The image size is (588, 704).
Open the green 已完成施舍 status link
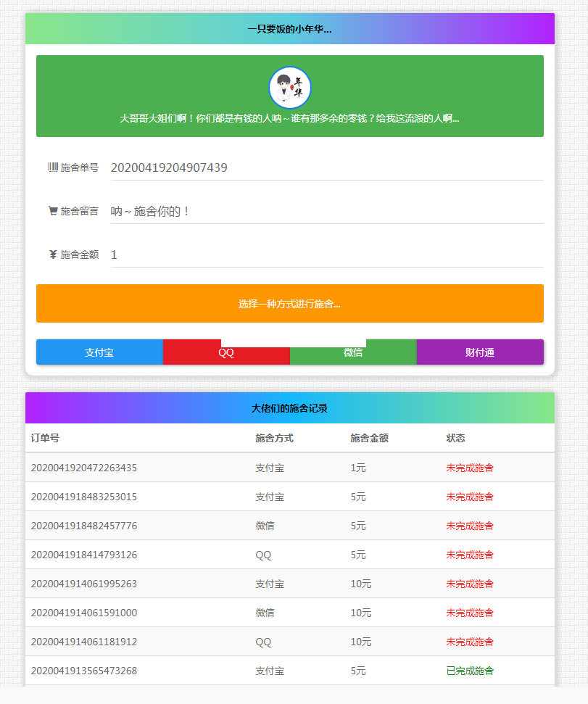[469, 671]
